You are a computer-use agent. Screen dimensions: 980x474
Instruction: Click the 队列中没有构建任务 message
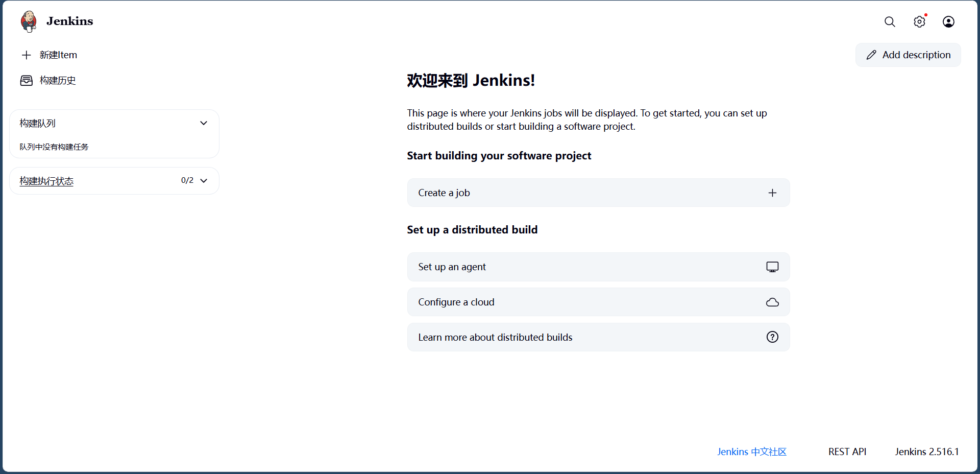pos(54,147)
